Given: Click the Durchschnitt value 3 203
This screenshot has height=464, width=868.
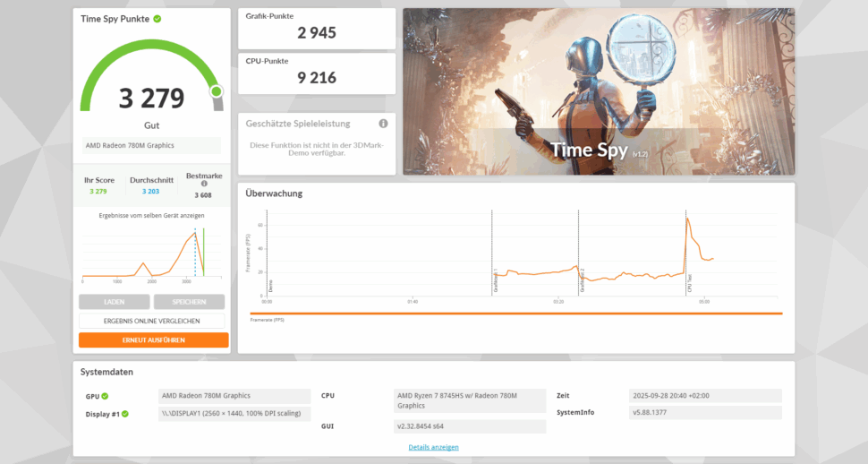Looking at the screenshot, I should (150, 192).
